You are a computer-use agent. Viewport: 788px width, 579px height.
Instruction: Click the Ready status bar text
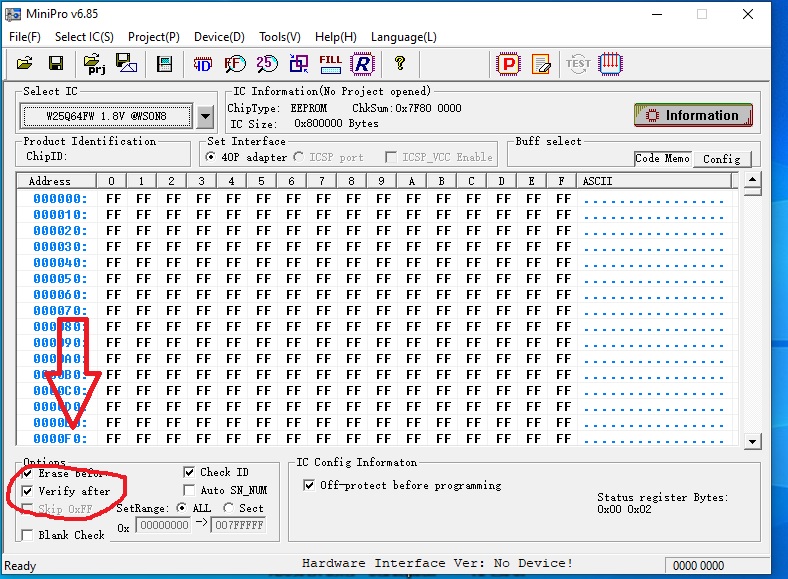(x=20, y=566)
